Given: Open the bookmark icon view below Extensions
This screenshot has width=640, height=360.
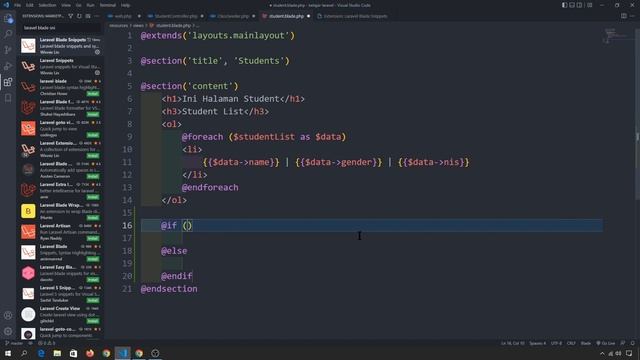Looking at the screenshot, I should point(8,98).
